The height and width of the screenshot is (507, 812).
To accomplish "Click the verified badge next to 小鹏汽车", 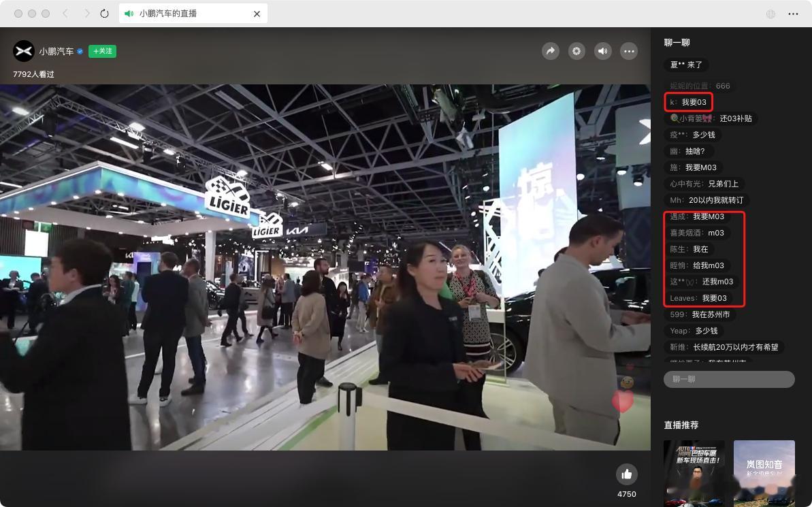I will point(80,51).
